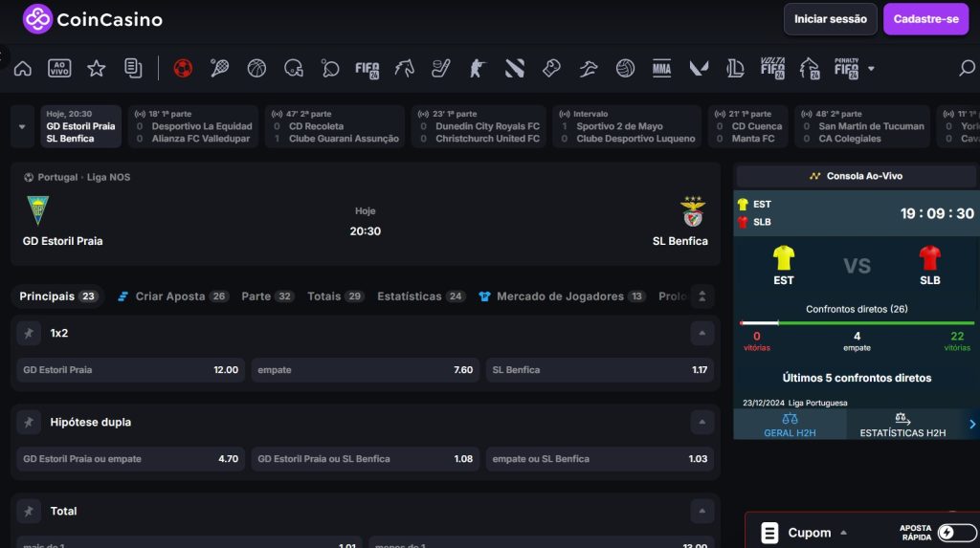Open CD Cuenca vs Manta FC card
Screen dimensions: 980x548
point(748,126)
